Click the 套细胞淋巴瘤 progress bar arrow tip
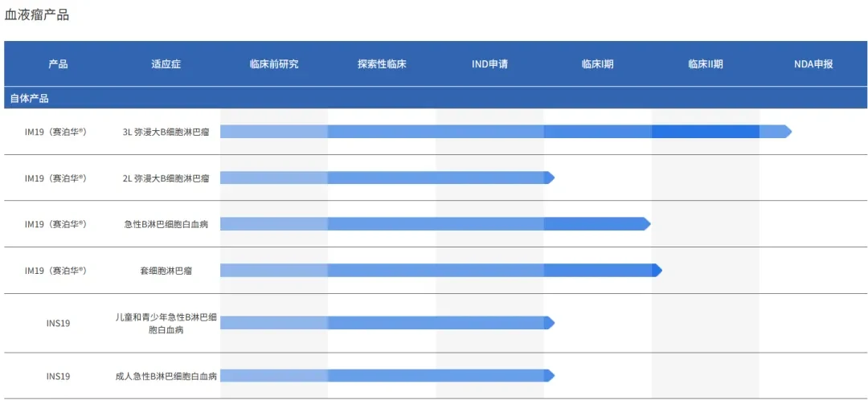 [x=659, y=271]
